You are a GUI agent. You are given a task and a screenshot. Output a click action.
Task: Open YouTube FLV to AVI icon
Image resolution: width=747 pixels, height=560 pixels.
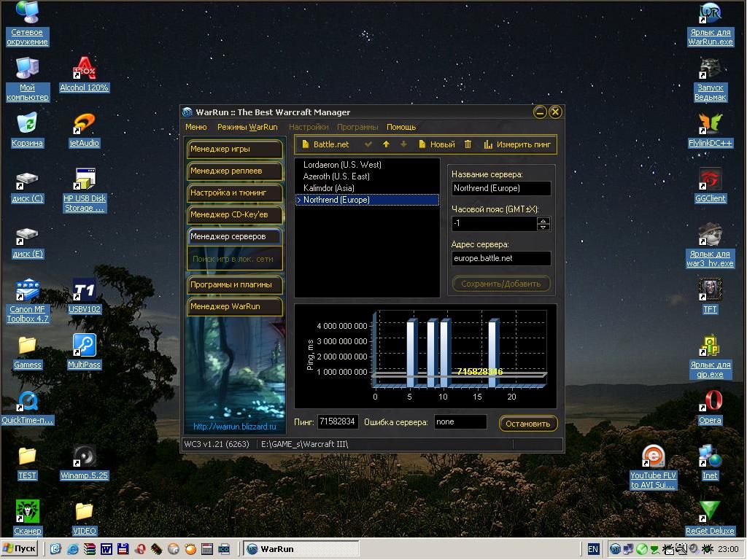pos(653,467)
